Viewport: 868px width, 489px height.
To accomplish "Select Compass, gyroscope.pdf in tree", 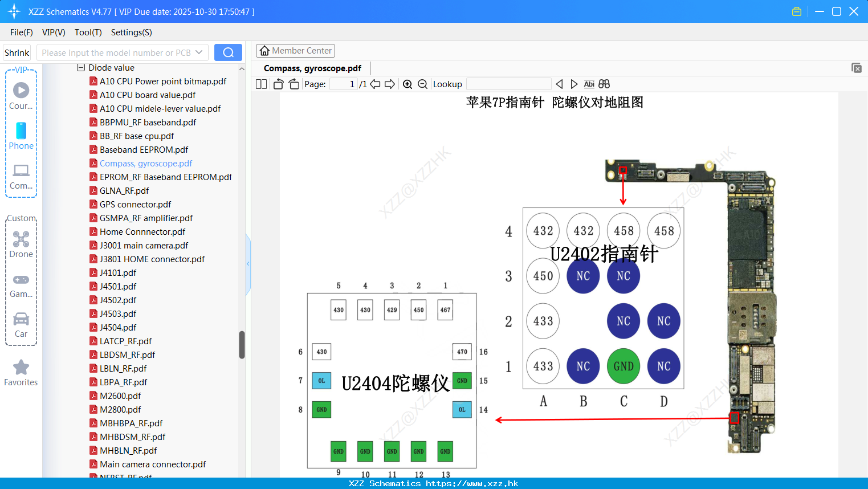I will pos(146,164).
